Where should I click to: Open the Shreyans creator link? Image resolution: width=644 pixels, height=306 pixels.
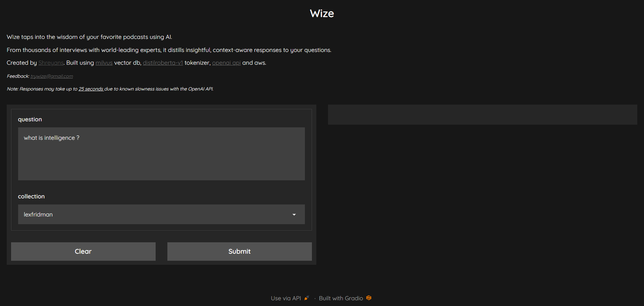(51, 63)
